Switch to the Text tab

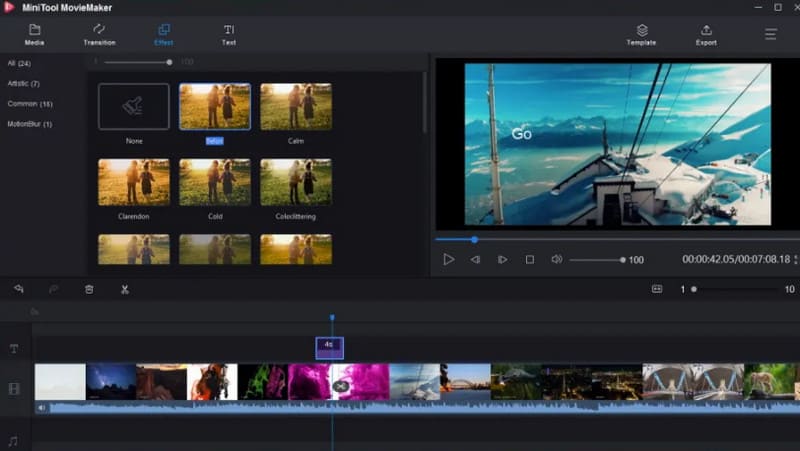tap(229, 35)
